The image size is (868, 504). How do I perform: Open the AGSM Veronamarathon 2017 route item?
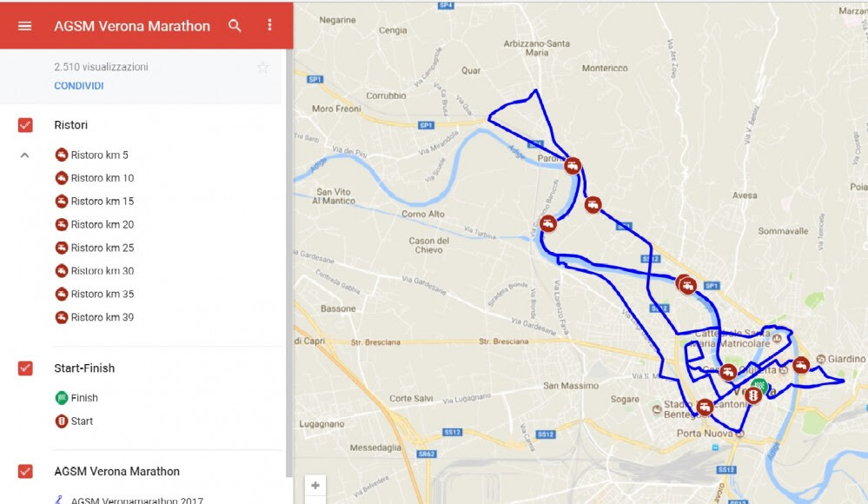(129, 500)
